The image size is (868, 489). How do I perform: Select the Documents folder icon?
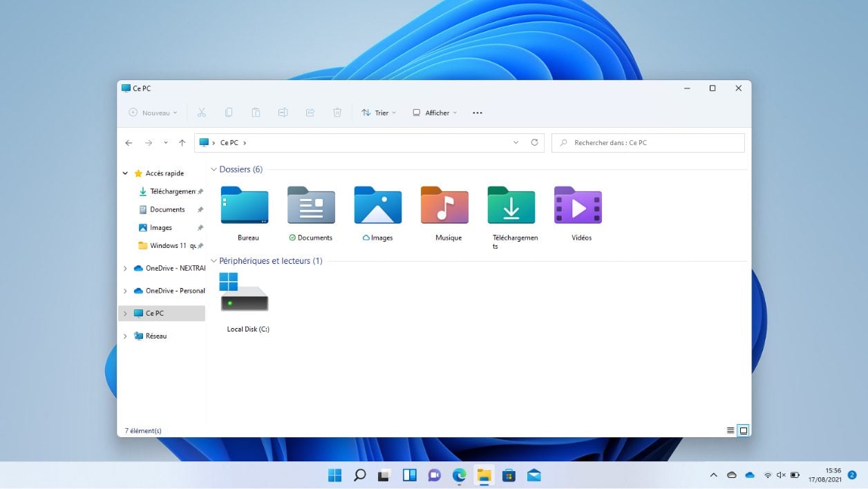312,205
